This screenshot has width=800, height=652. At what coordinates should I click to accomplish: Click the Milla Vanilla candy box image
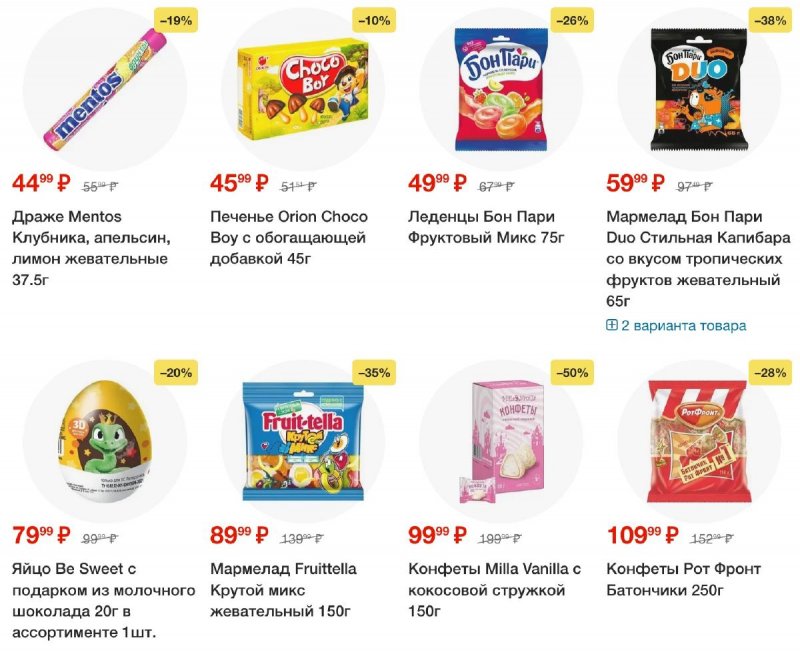click(501, 442)
